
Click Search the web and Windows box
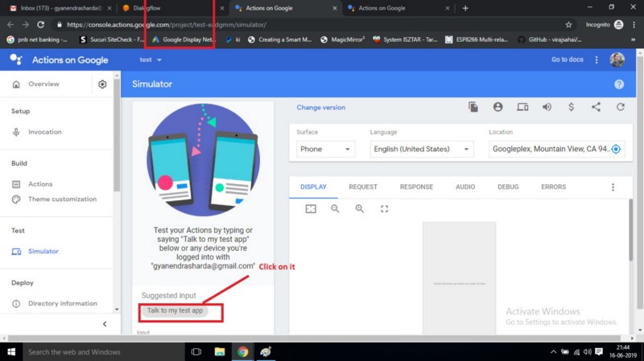pyautogui.click(x=103, y=352)
